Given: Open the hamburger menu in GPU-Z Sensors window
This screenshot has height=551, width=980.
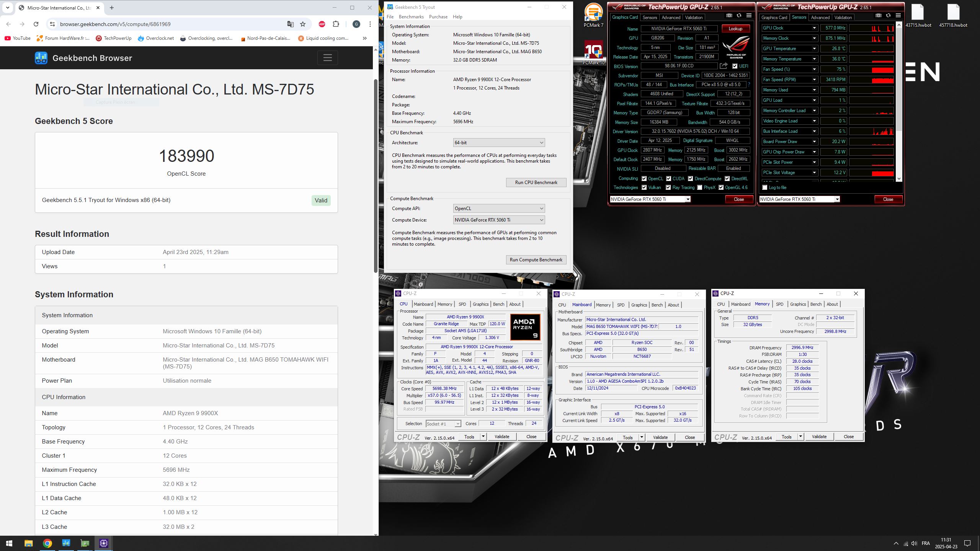Looking at the screenshot, I should (x=898, y=15).
